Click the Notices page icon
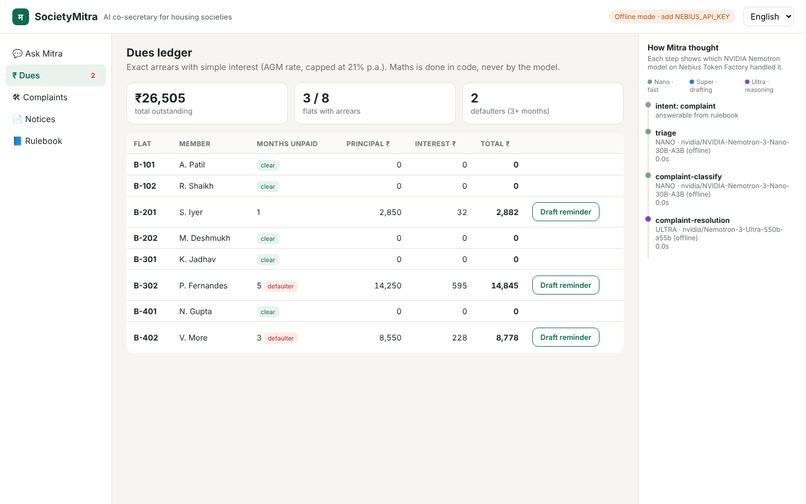 pyautogui.click(x=17, y=119)
